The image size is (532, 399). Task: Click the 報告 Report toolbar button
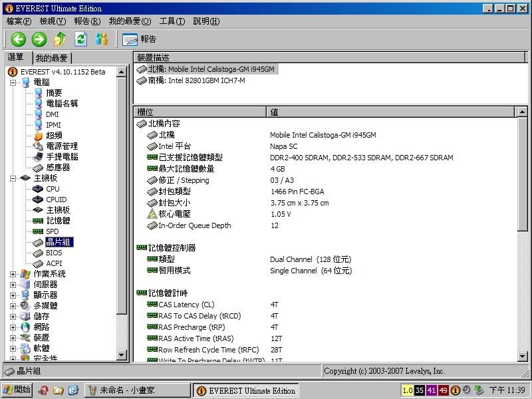point(139,39)
